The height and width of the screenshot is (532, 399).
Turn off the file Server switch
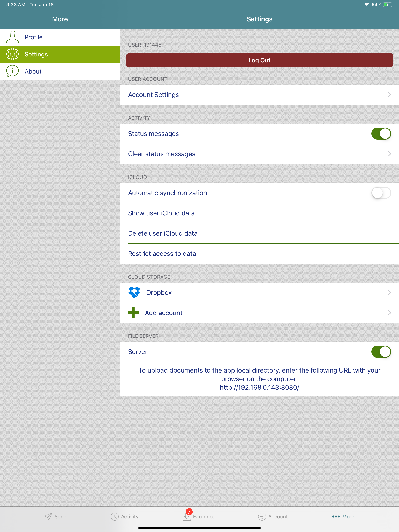click(x=381, y=352)
